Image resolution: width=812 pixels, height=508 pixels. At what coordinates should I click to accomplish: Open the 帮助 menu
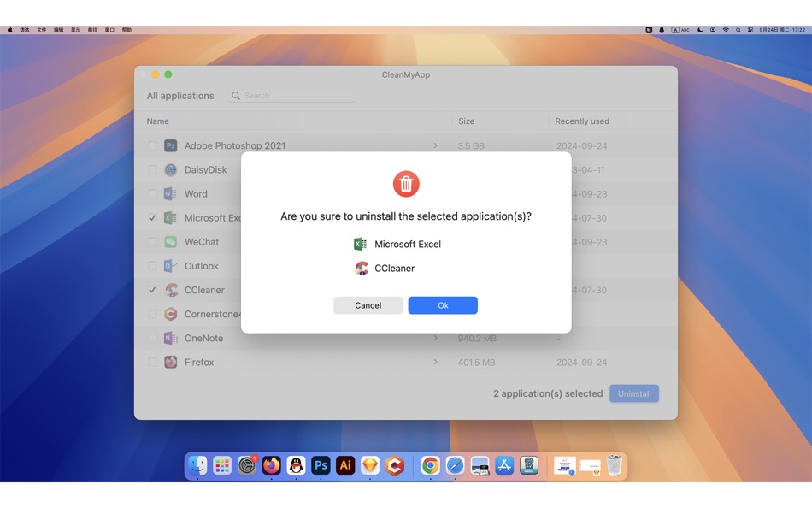click(x=127, y=30)
